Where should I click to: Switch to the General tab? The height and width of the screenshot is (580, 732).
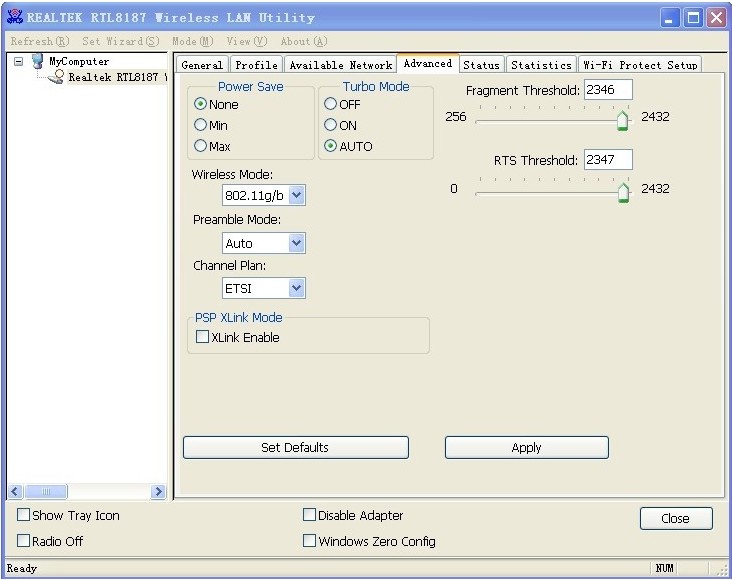202,65
